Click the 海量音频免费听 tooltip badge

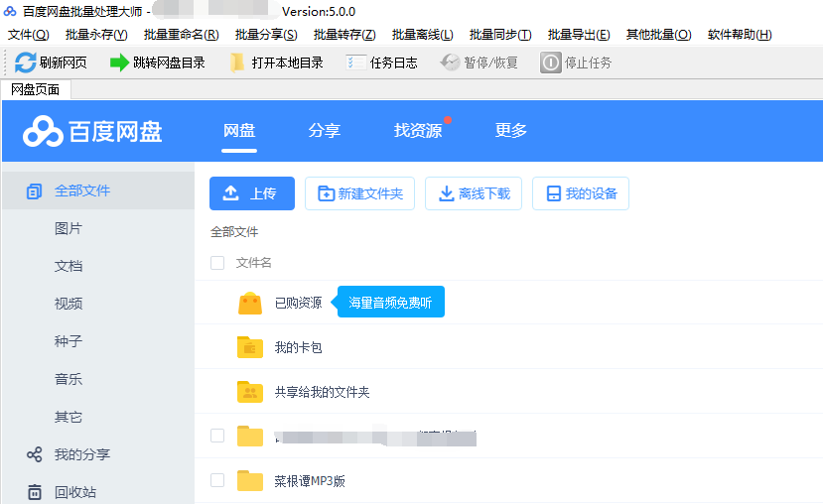pyautogui.click(x=390, y=302)
